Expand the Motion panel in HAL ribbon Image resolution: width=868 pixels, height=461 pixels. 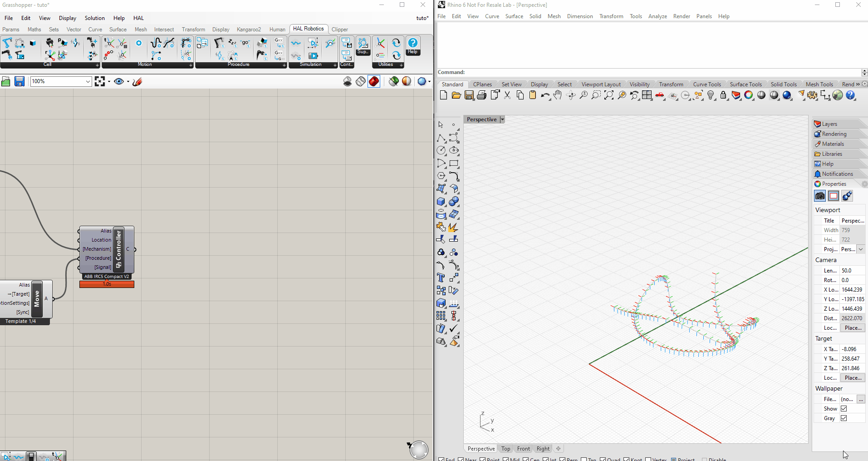(191, 65)
